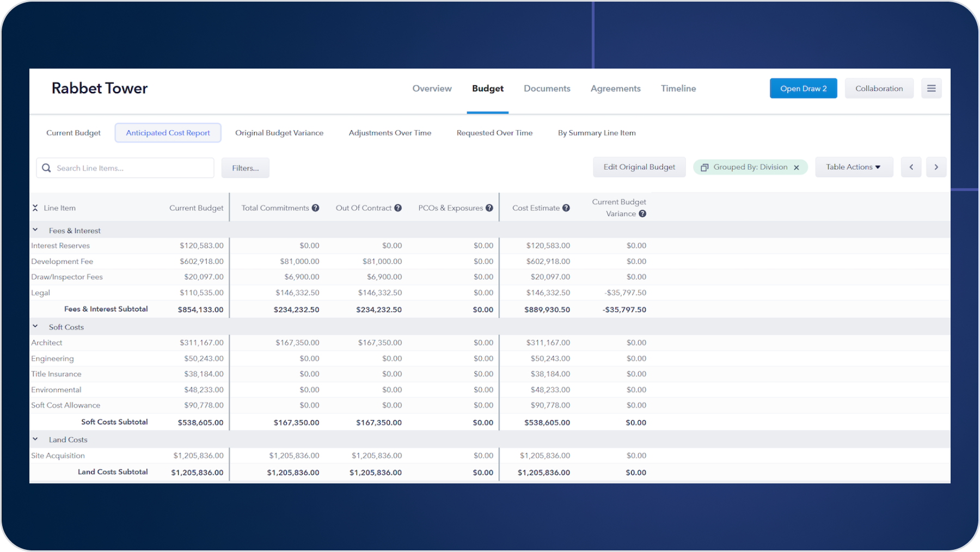Viewport: 980px width, 552px height.
Task: Open the Timeline tab
Action: click(x=678, y=89)
